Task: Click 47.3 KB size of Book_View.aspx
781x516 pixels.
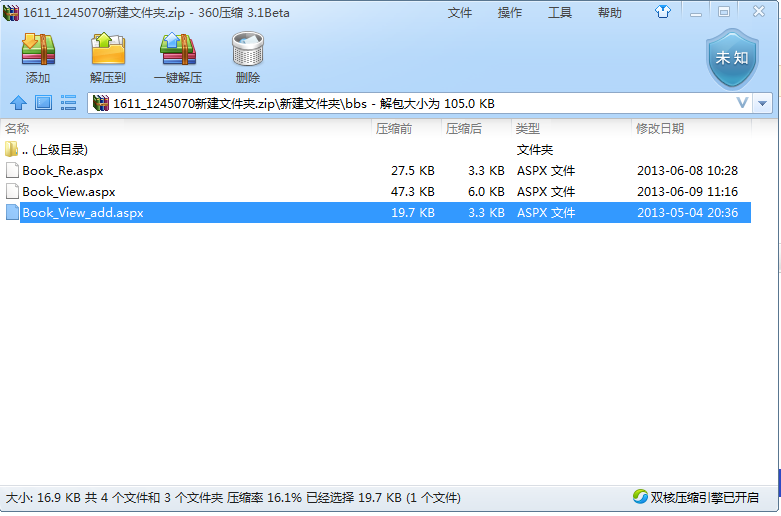Action: [x=412, y=191]
